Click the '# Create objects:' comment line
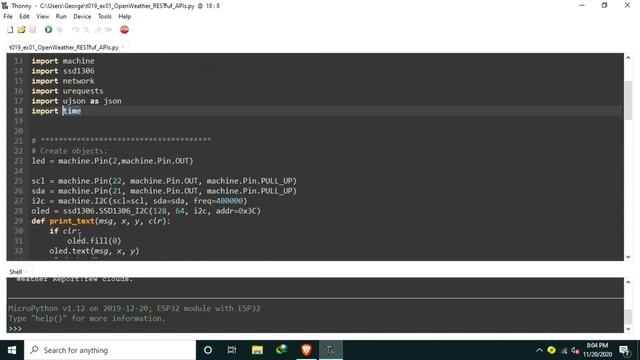640x360 pixels. [x=69, y=151]
